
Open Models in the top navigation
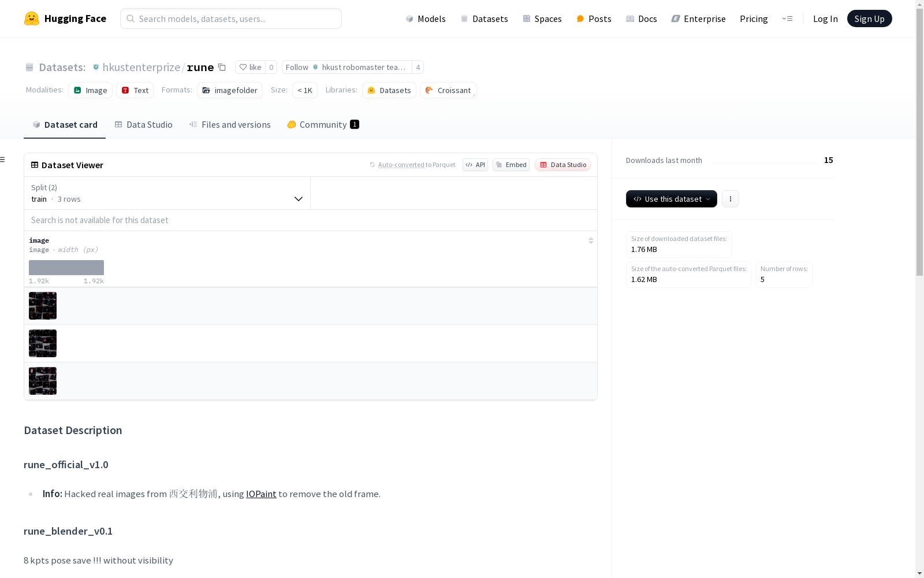click(426, 18)
